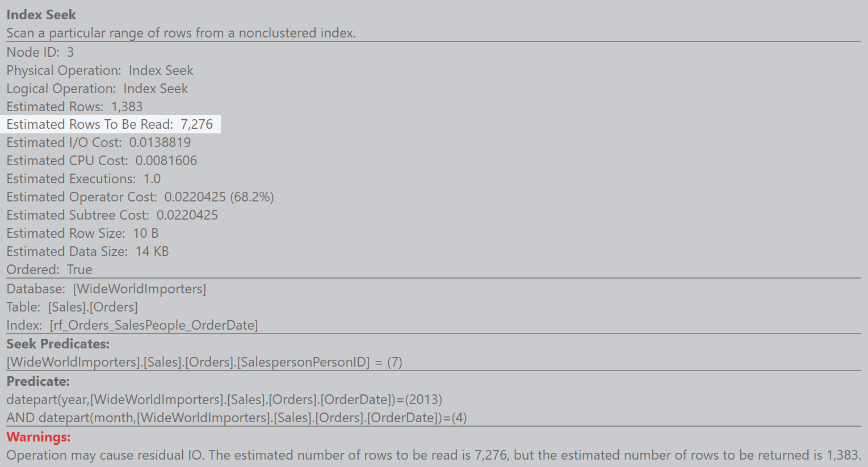Select the Estimated I/O Cost value

pos(160,142)
